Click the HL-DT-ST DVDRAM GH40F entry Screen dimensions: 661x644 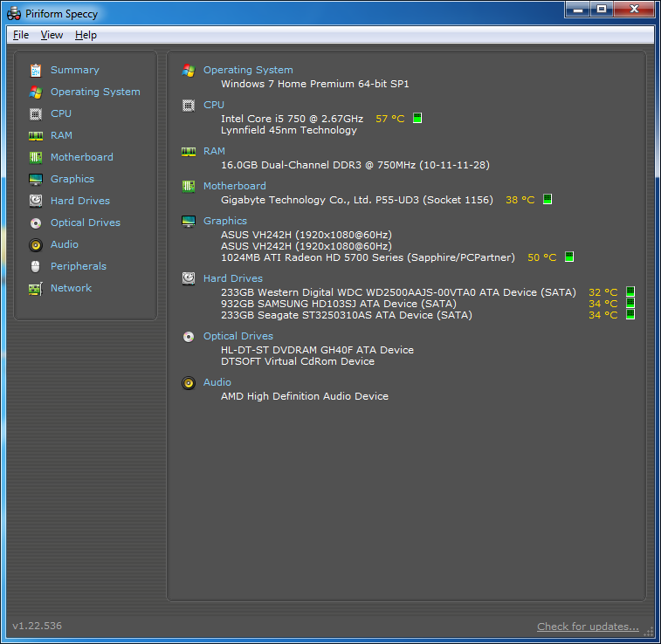[x=317, y=350]
